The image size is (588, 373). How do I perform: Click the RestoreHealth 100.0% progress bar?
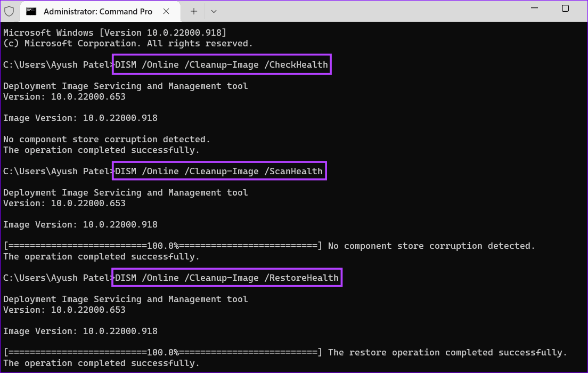[162, 352]
